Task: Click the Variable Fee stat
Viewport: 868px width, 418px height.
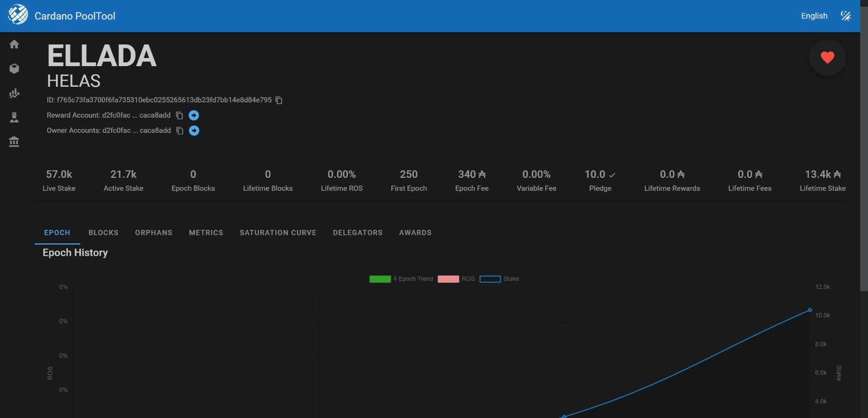Action: (537, 181)
